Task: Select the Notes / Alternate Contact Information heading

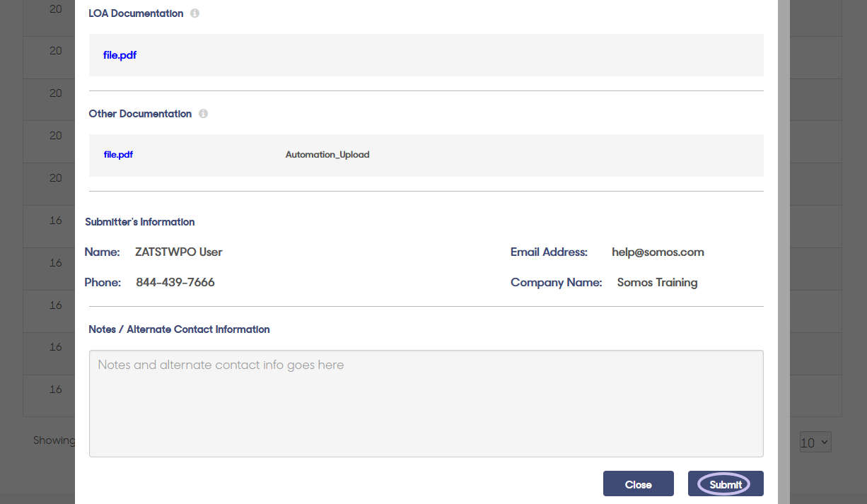Action: [x=179, y=329]
